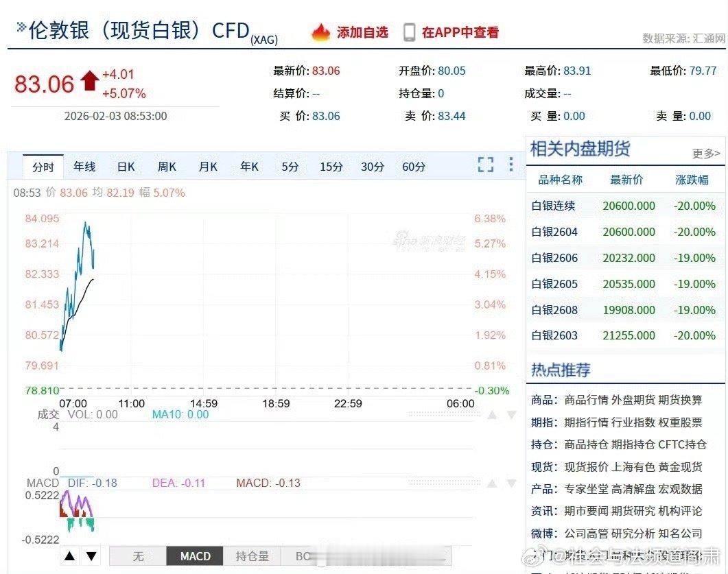Click the 行业指数 link

point(633,422)
